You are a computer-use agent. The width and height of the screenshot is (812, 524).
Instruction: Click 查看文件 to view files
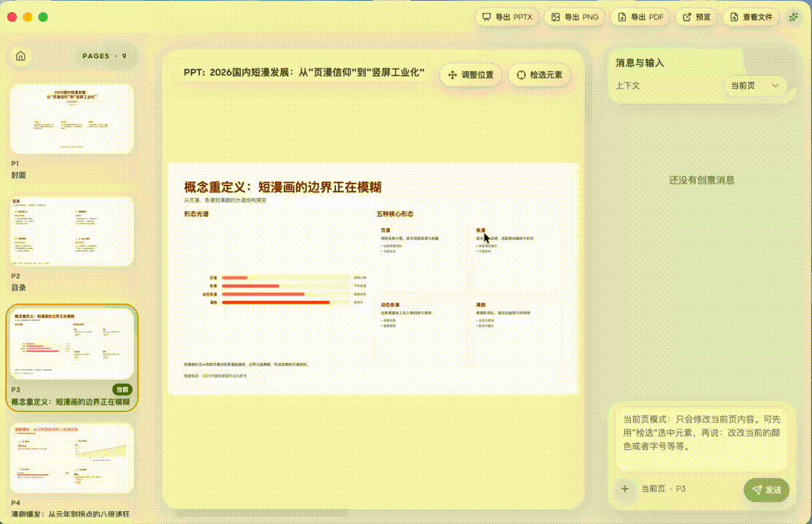[751, 17]
